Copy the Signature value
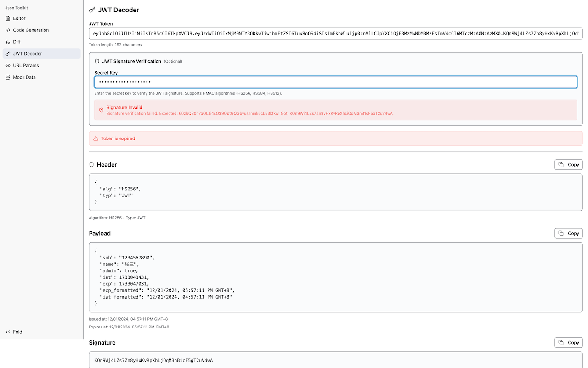588x368 pixels. click(568, 342)
